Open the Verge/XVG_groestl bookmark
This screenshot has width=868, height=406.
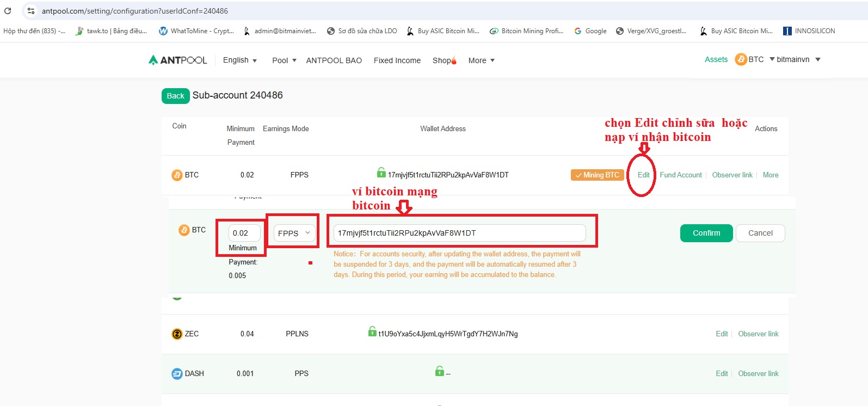tap(651, 31)
